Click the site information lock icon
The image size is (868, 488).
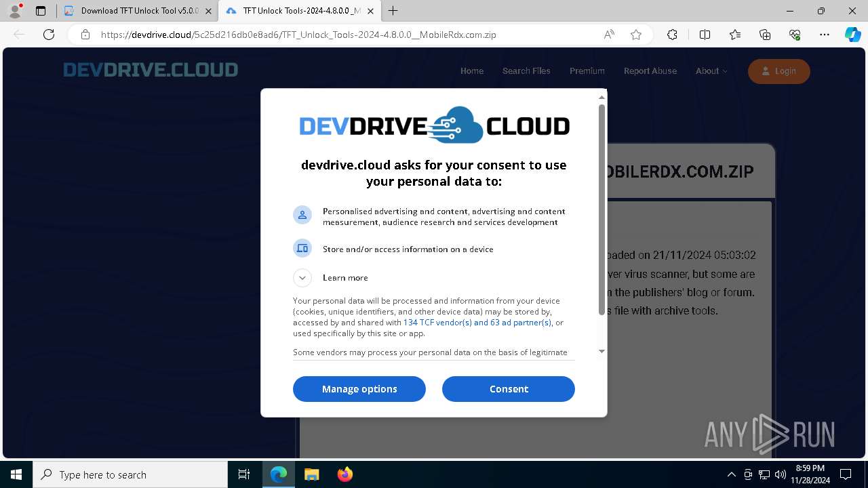(85, 35)
